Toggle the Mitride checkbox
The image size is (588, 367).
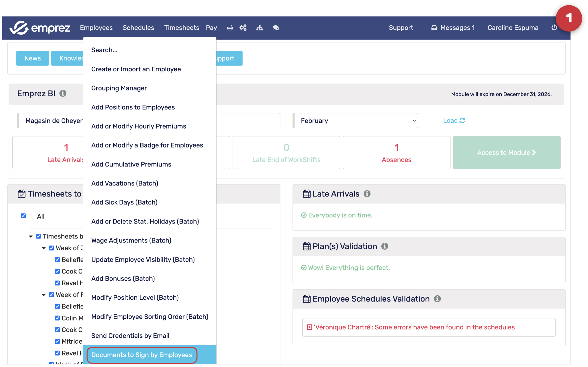(57, 341)
